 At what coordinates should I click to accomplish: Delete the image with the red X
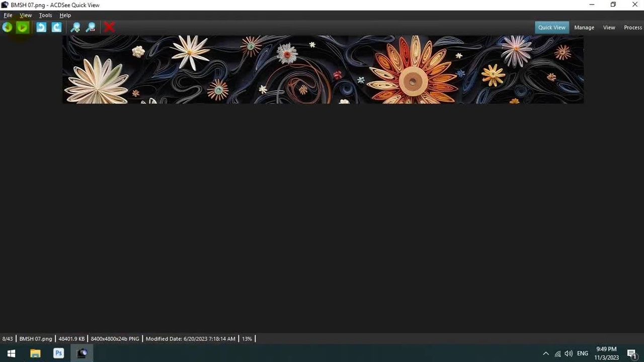tap(109, 28)
